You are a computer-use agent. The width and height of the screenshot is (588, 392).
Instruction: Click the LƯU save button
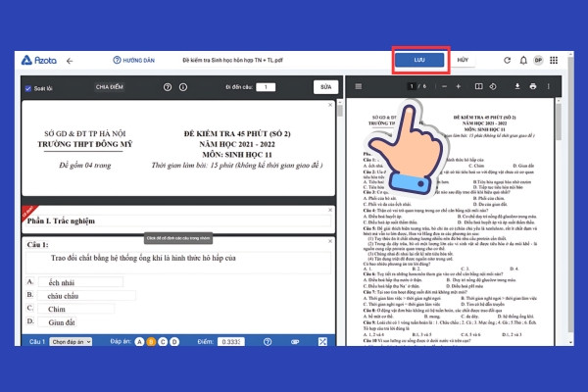pos(419,60)
